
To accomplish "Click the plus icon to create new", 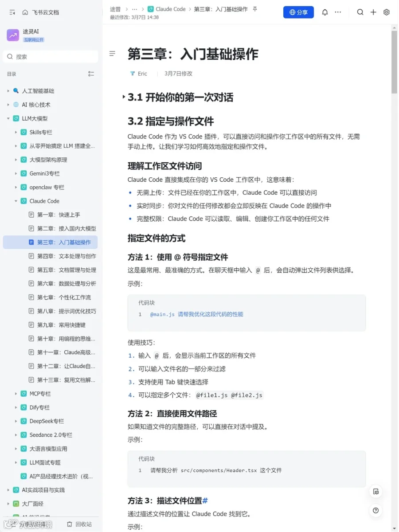I will click(373, 12).
